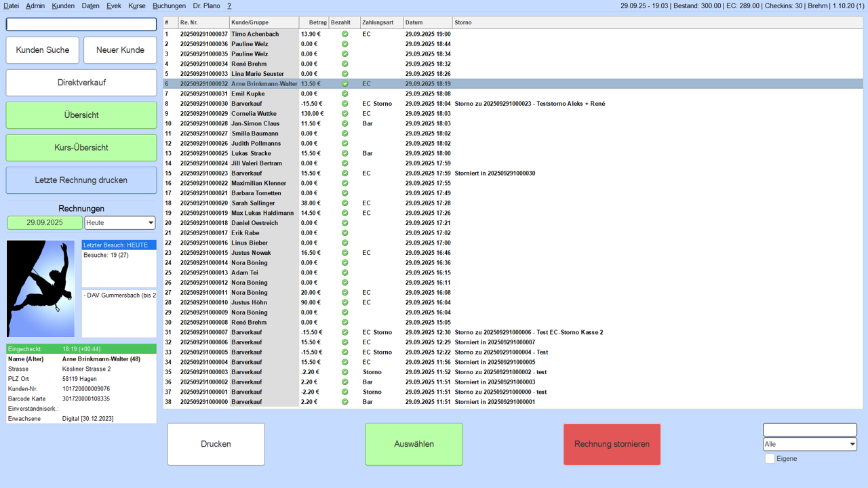
Task: Sort the table by Betrag column
Action: 313,22
